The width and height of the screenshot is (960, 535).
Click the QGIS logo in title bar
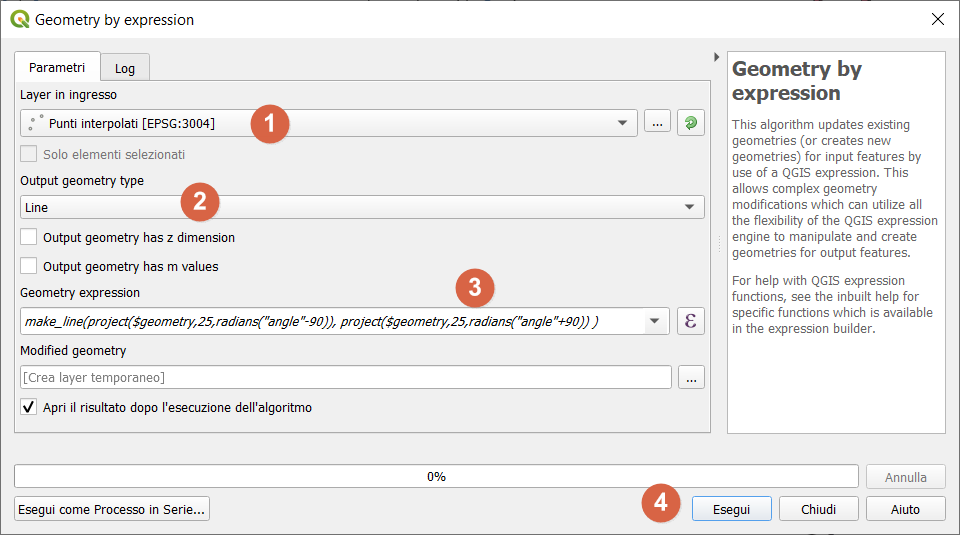[19, 19]
